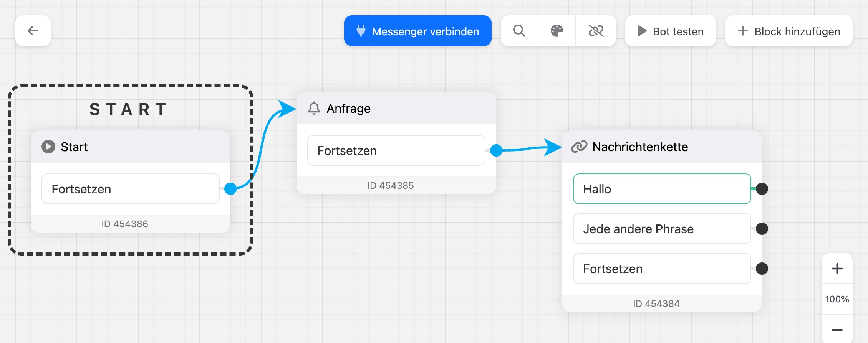Click the chain link icon of Nachrichtenkette
The image size is (868, 343).
579,147
